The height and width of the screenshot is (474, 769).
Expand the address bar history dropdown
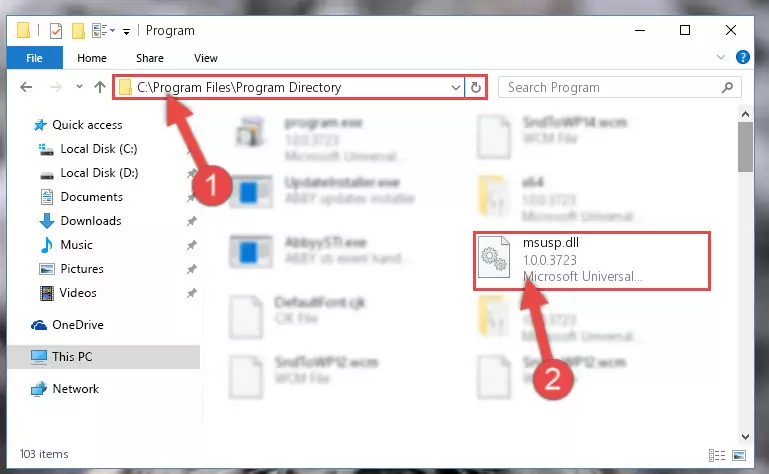click(456, 87)
